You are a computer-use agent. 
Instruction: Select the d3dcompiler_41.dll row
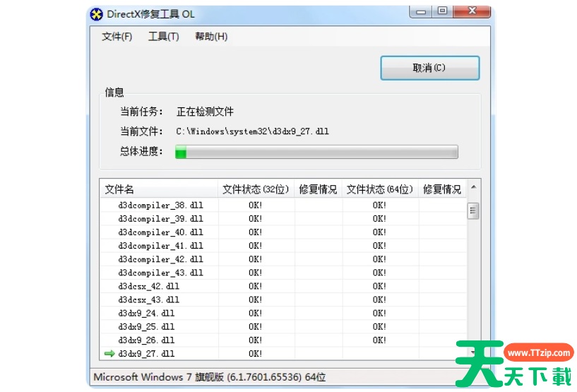pos(283,246)
